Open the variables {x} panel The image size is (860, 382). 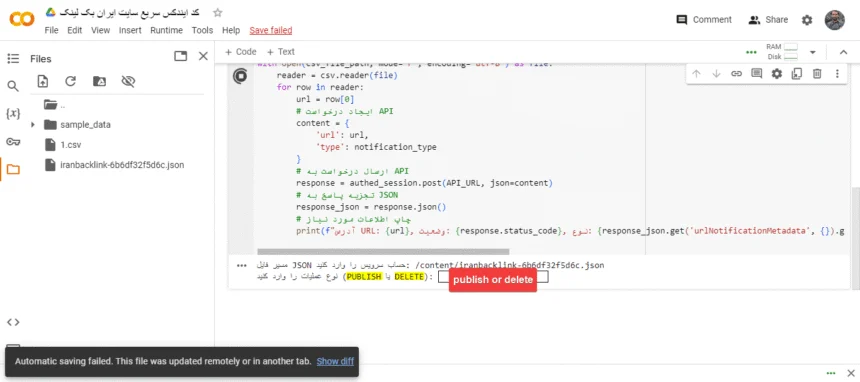click(13, 114)
